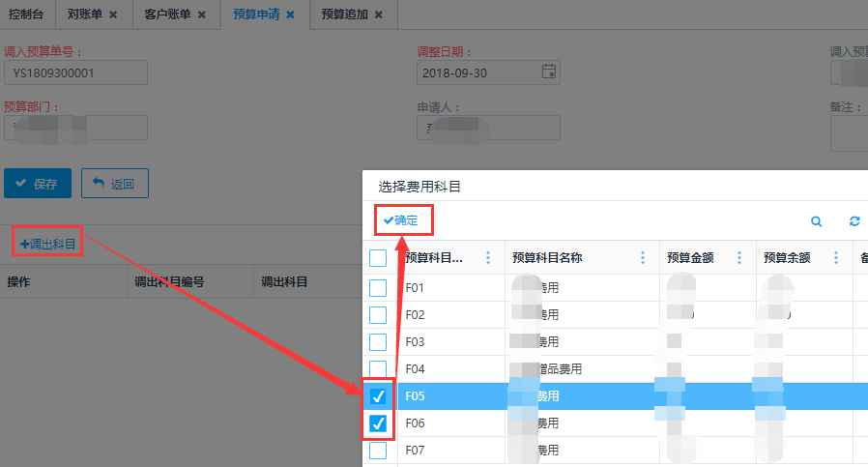Image resolution: width=868 pixels, height=467 pixels.
Task: Click the 返回 button
Action: point(114,183)
